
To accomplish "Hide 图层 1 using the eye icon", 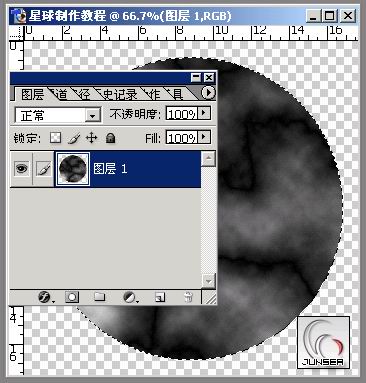I will 22,169.
